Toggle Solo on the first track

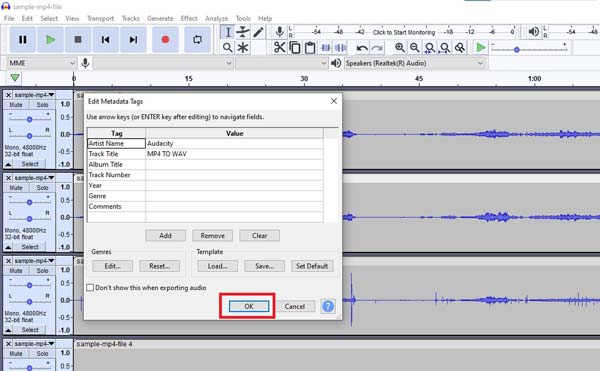pyautogui.click(x=42, y=105)
